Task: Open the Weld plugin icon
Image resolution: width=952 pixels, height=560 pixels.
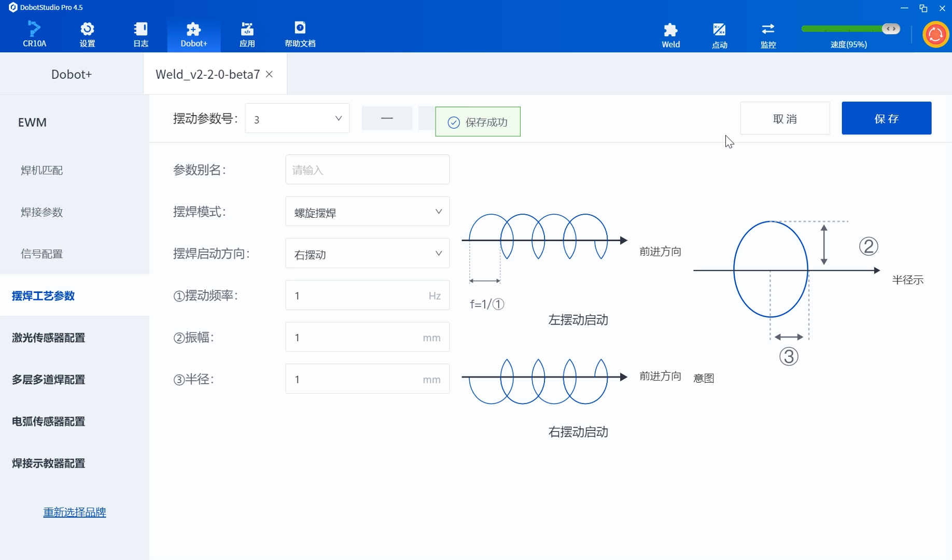Action: click(x=670, y=35)
